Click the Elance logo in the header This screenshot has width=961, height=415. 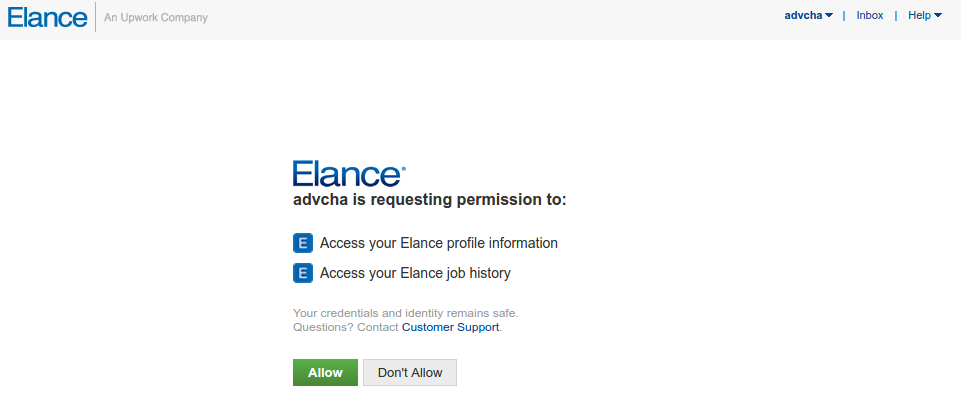coord(47,17)
